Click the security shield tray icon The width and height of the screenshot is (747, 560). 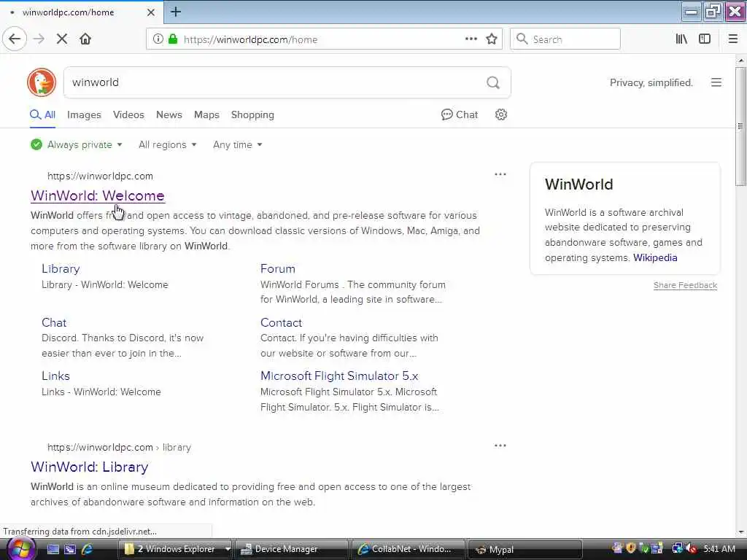coord(631,548)
